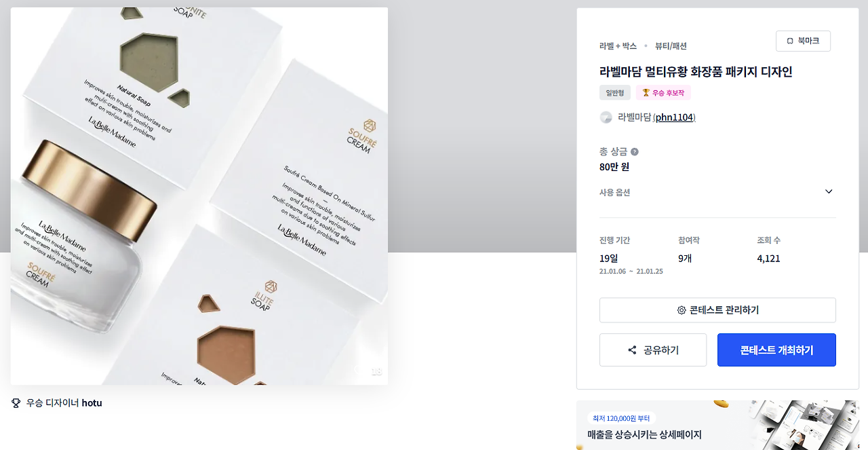Click the 최저 120,000원 부터 banner tag

click(x=621, y=419)
